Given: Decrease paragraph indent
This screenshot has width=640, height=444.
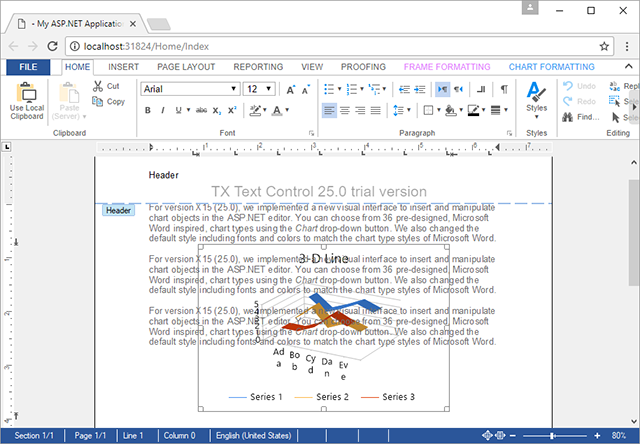Looking at the screenshot, I should [404, 89].
